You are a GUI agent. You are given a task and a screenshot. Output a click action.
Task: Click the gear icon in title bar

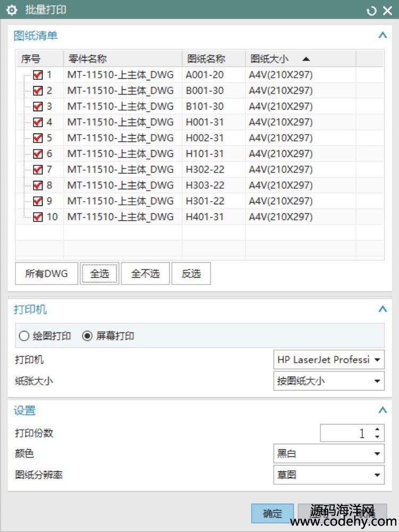point(12,10)
